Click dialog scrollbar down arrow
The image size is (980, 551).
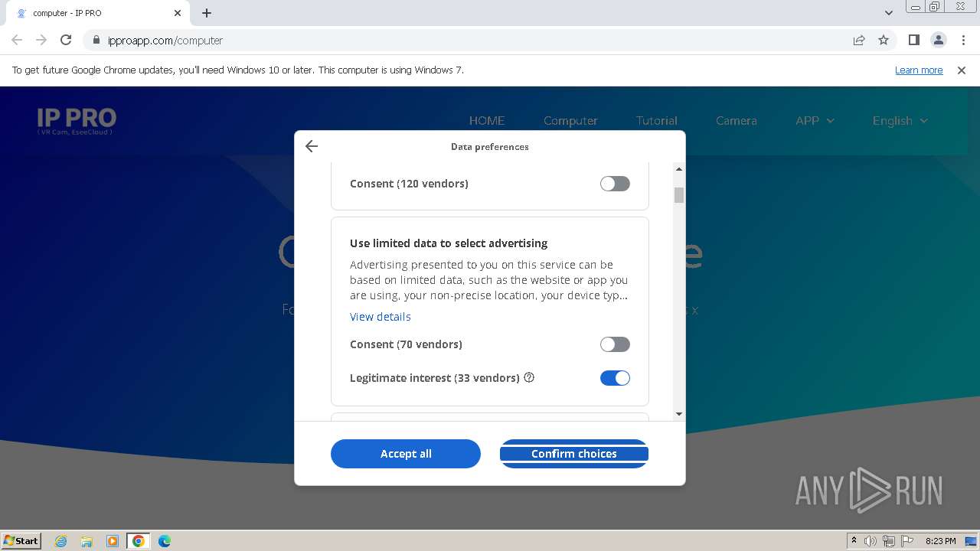tap(679, 414)
